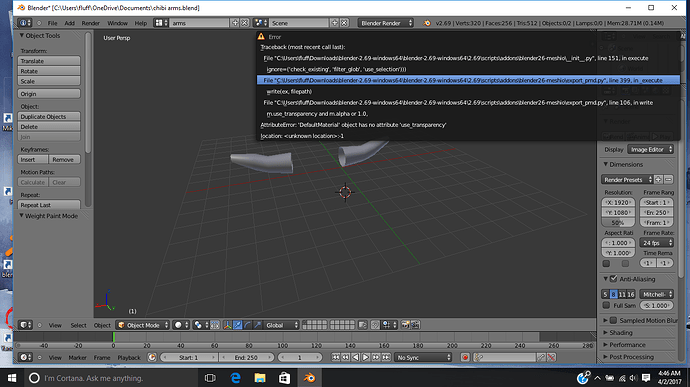Viewport: 690px width, 387px height.
Task: Jump to previous keyframe
Action: 345,357
